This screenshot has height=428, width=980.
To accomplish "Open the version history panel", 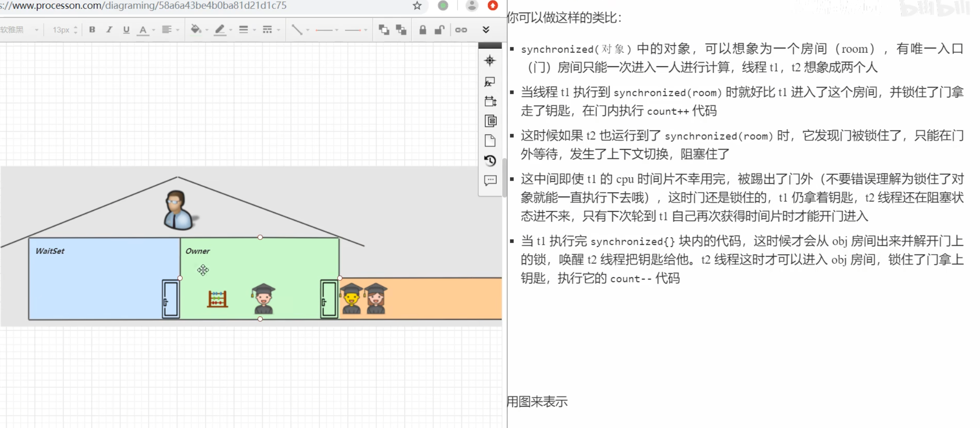I will (x=490, y=161).
